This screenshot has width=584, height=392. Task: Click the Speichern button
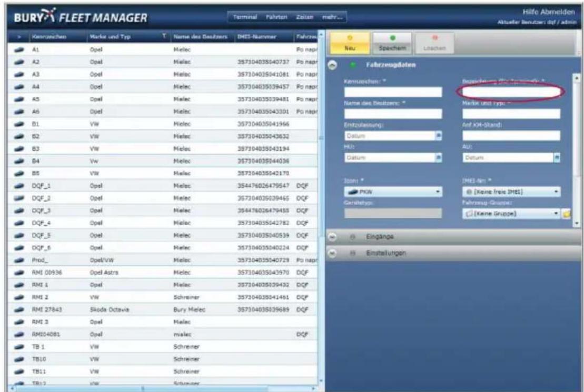(392, 43)
